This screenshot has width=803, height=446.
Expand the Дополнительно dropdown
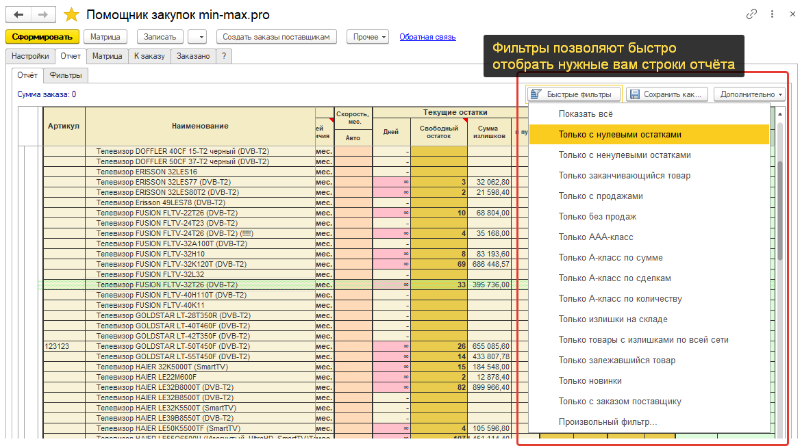pos(749,94)
